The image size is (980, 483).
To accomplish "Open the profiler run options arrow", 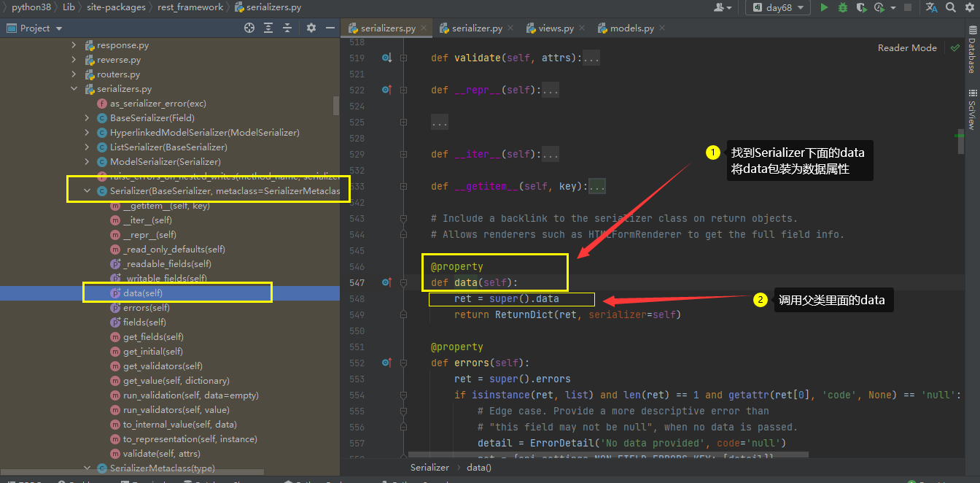I will coord(892,8).
